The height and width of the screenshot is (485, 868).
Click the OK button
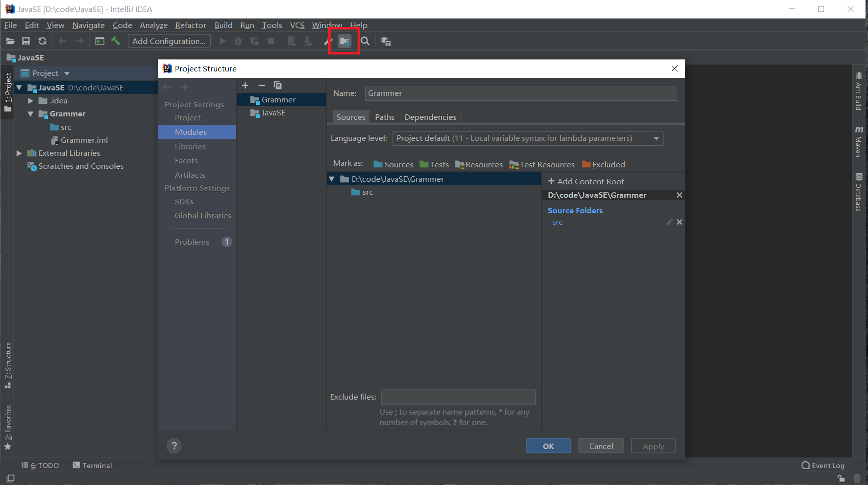coord(548,446)
